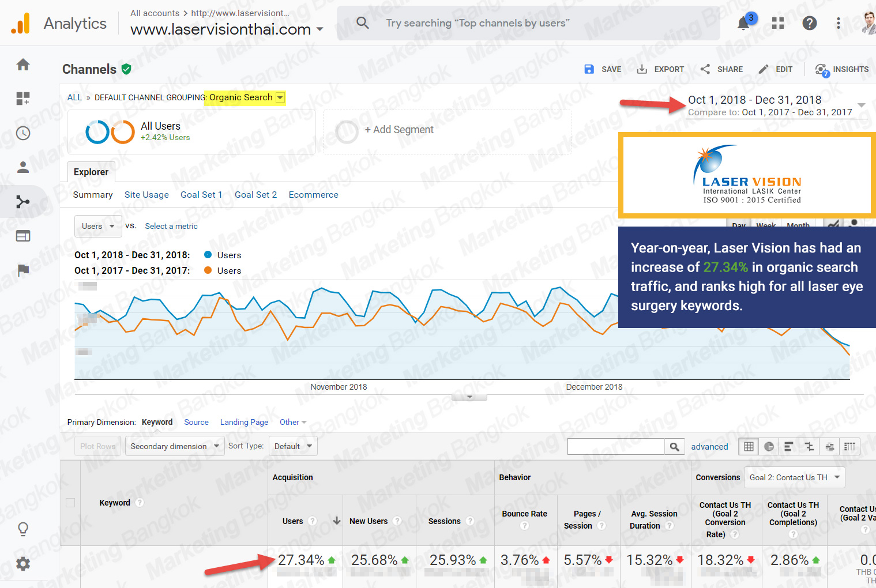Click the Add Segment box
The height and width of the screenshot is (588, 876).
pos(448,132)
